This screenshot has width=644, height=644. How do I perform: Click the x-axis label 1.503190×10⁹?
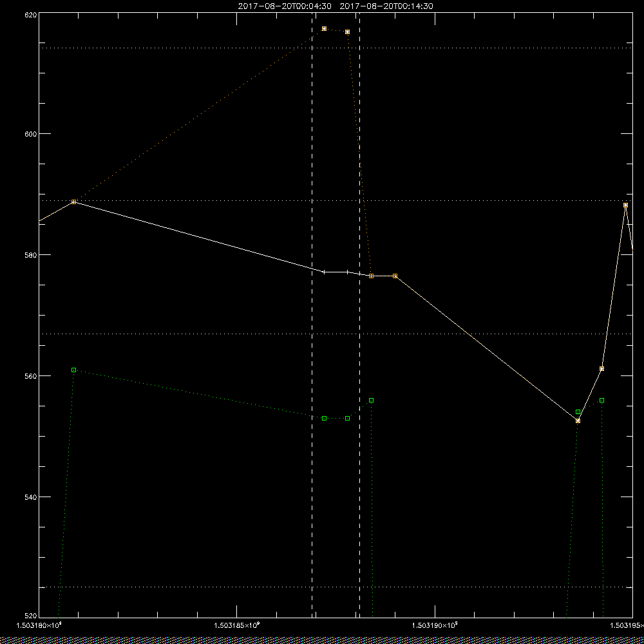coord(435,625)
